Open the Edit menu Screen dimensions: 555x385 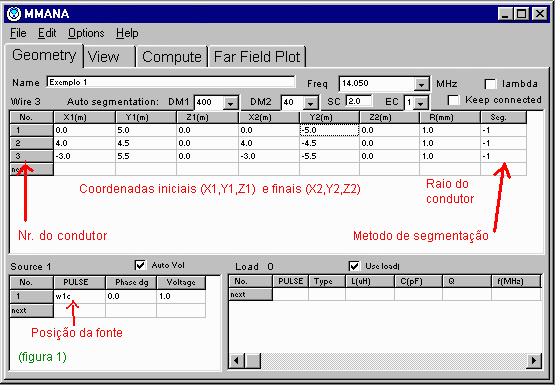tap(47, 33)
